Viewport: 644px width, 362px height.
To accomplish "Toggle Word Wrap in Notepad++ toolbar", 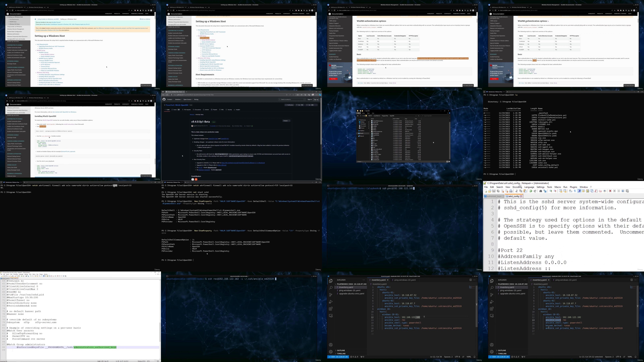I will coord(571,191).
